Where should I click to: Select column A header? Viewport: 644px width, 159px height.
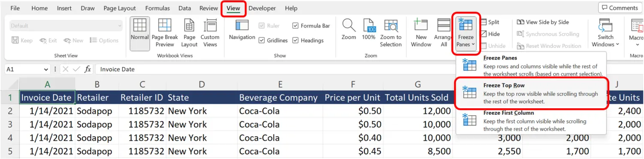(47, 84)
